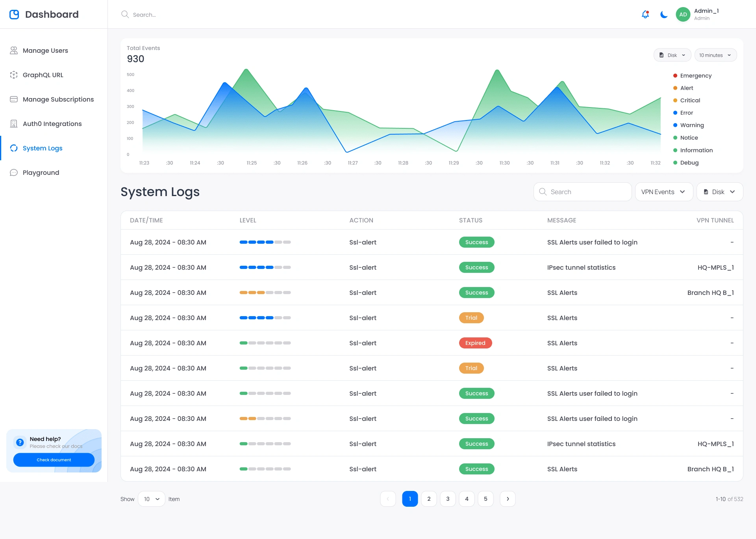Open the items-per-page 10 dropdown
Viewport: 756px width, 539px height.
point(151,499)
